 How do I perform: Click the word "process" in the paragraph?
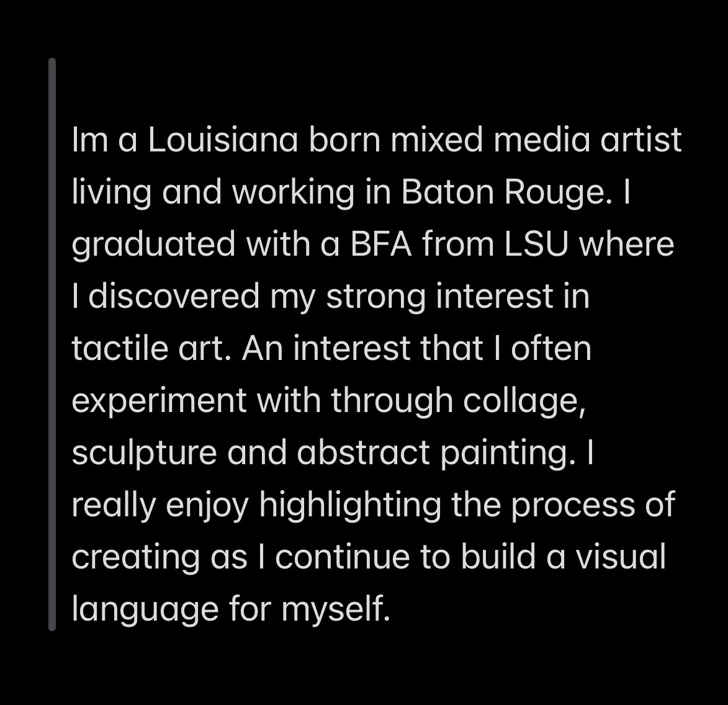click(573, 505)
